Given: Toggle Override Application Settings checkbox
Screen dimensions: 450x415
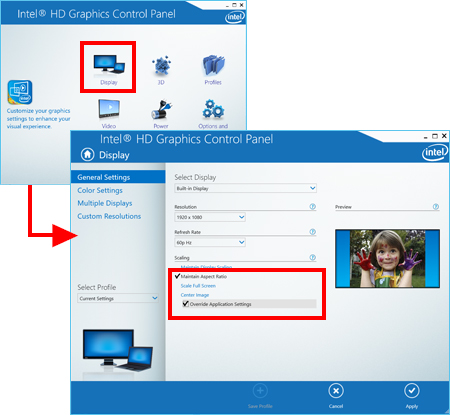Looking at the screenshot, I should 186,304.
